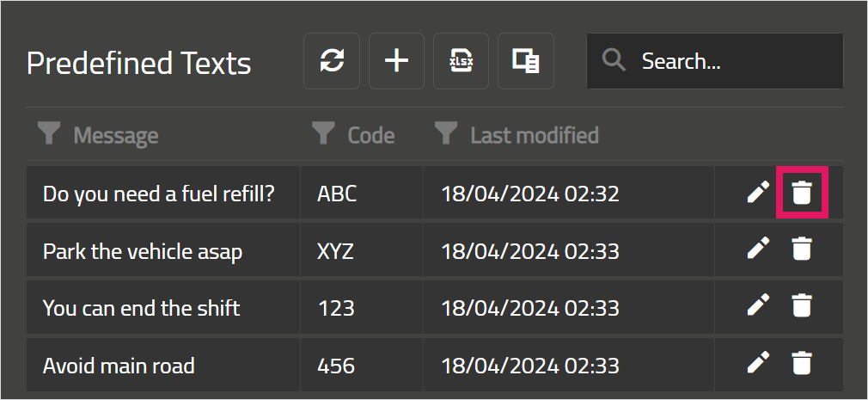Image resolution: width=868 pixels, height=400 pixels.
Task: Open the Last modified column filter
Action: coord(446,135)
